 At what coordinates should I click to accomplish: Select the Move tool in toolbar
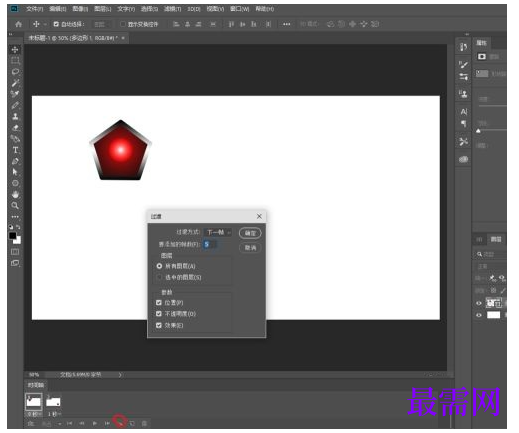[x=15, y=50]
